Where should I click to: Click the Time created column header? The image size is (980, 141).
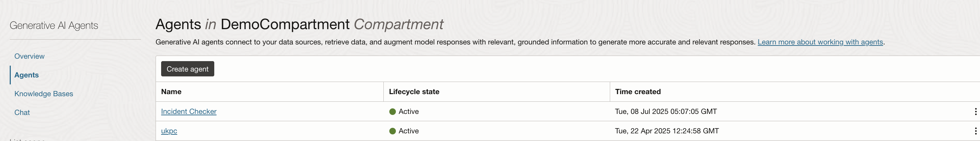638,92
